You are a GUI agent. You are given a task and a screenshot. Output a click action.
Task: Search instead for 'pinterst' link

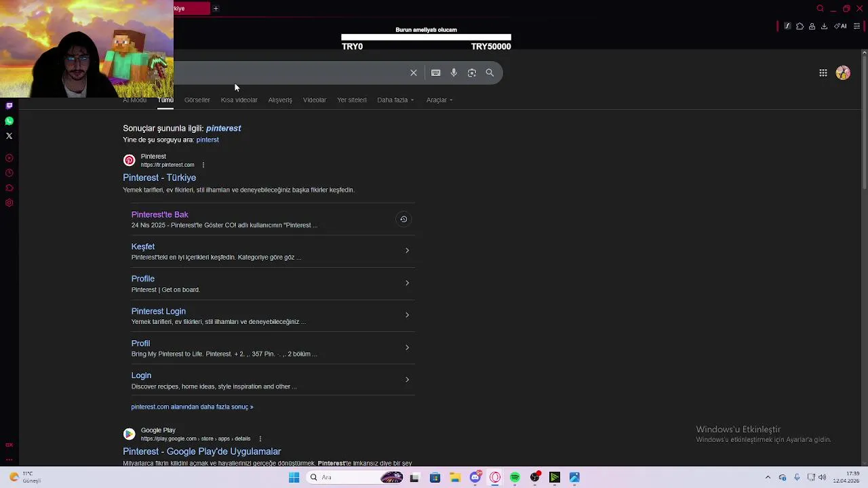[x=208, y=140]
